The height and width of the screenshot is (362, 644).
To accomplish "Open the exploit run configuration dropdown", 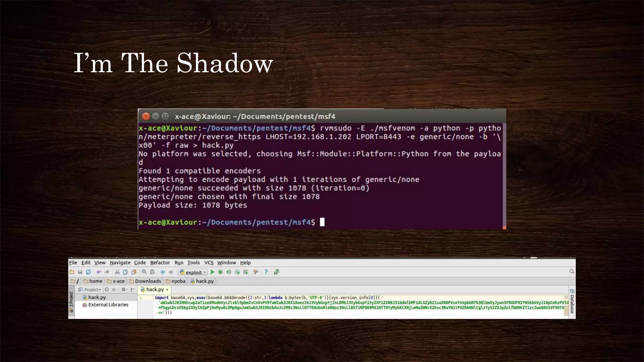I will [x=193, y=272].
